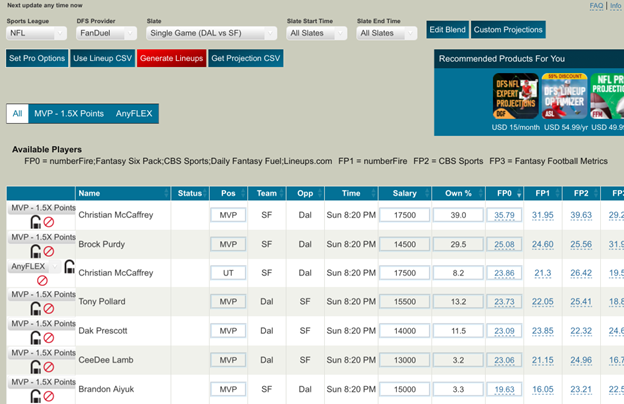The height and width of the screenshot is (404, 624).
Task: Open position dropdown for Dak Prescott row
Action: click(42, 324)
